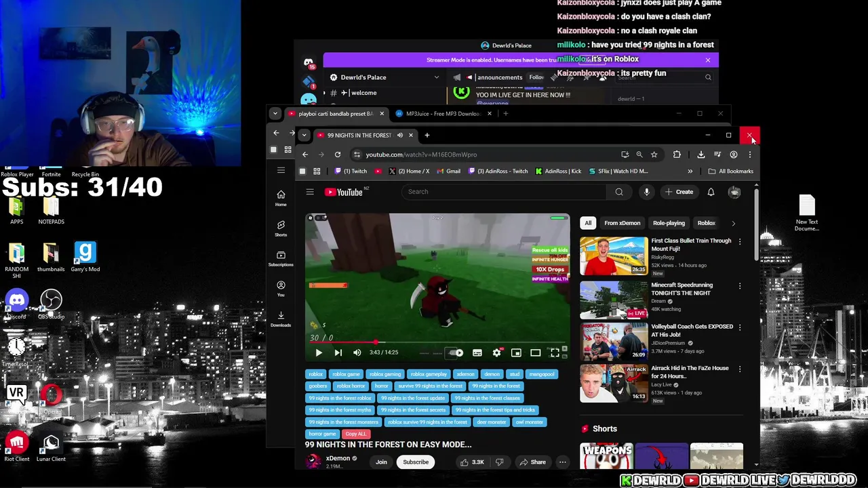This screenshot has width=868, height=488.
Task: Open YouTube notifications bell
Action: [x=711, y=192]
